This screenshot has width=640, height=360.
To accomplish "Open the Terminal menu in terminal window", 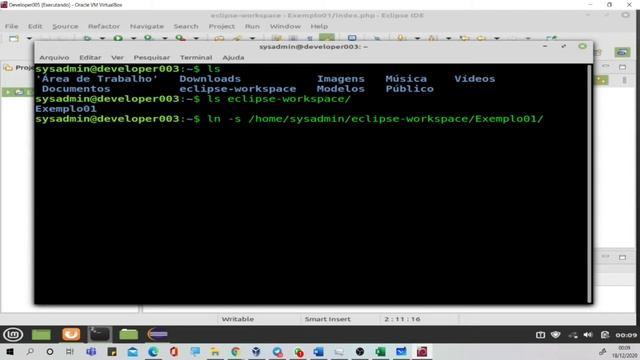I will coord(196,58).
